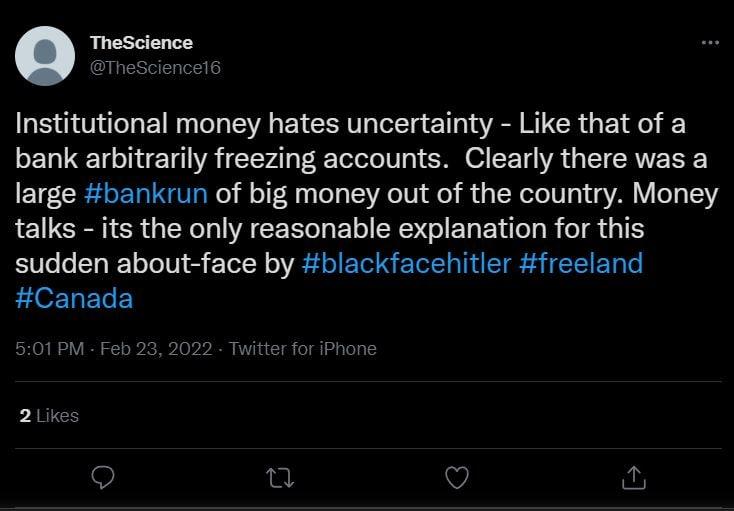Like the tweet with the heart icon
Image resolution: width=734 pixels, height=511 pixels.
coord(456,479)
